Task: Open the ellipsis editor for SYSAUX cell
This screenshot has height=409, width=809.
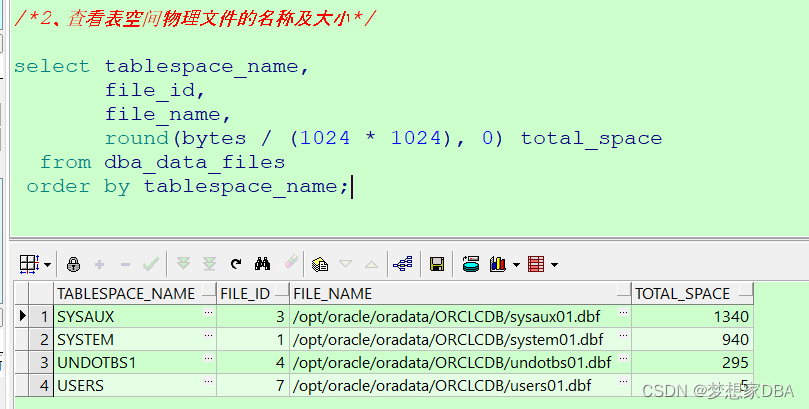Action: coord(208,312)
